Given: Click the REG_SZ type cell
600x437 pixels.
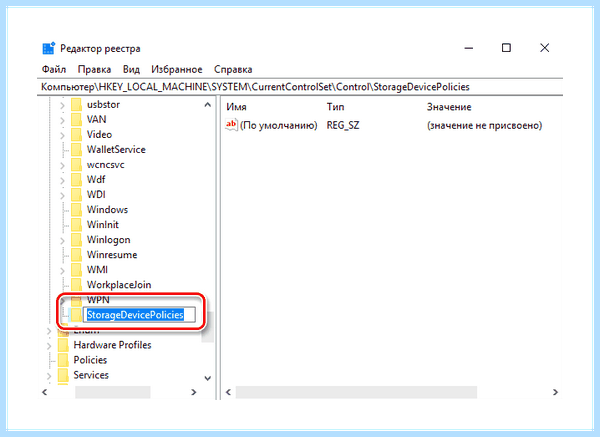Looking at the screenshot, I should (x=343, y=126).
